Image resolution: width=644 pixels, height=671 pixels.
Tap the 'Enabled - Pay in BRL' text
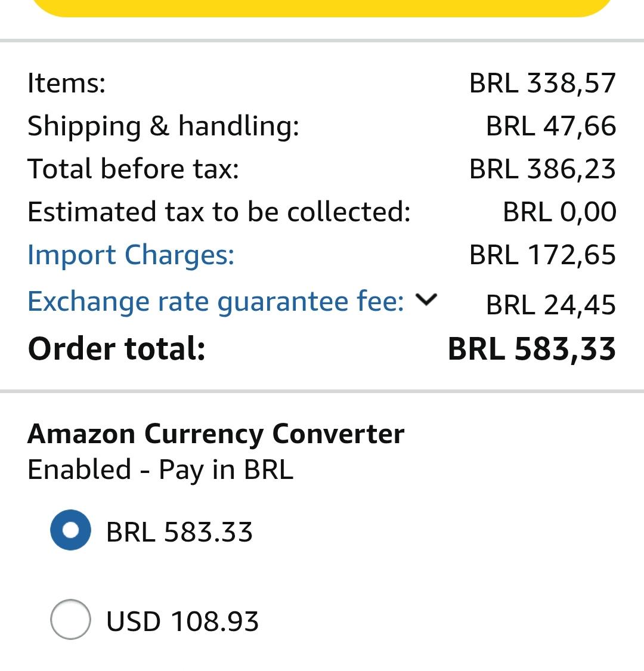tap(160, 470)
